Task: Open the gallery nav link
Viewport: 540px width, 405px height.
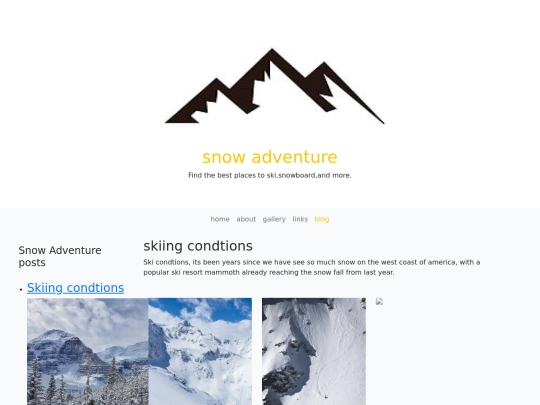Action: (274, 219)
